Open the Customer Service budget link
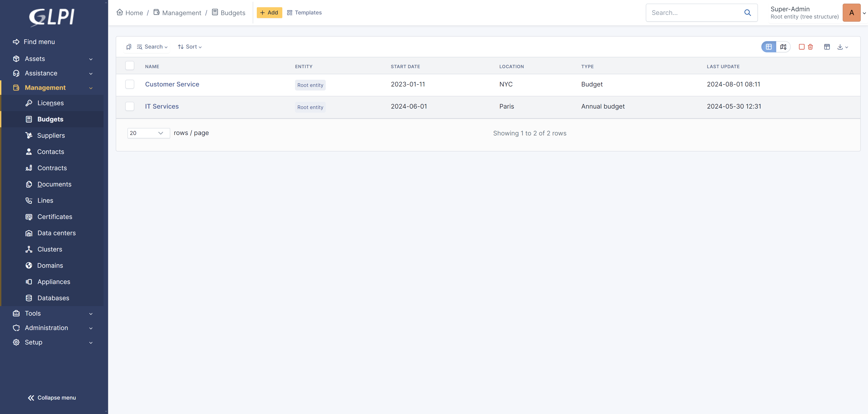The image size is (868, 414). (172, 84)
